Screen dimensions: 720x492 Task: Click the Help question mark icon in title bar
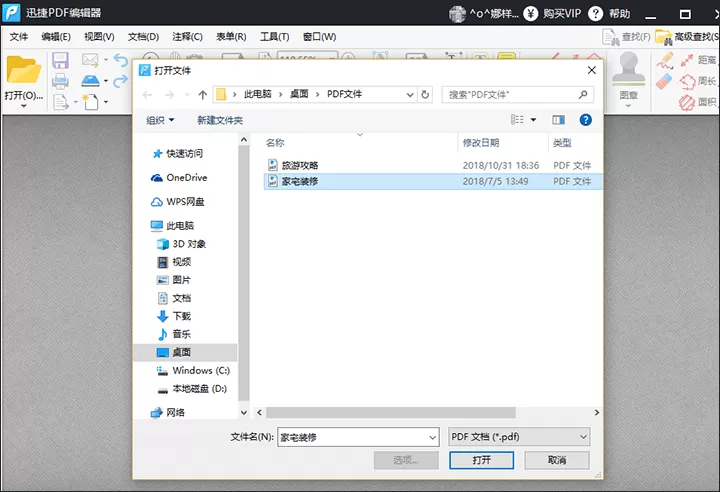pos(596,14)
